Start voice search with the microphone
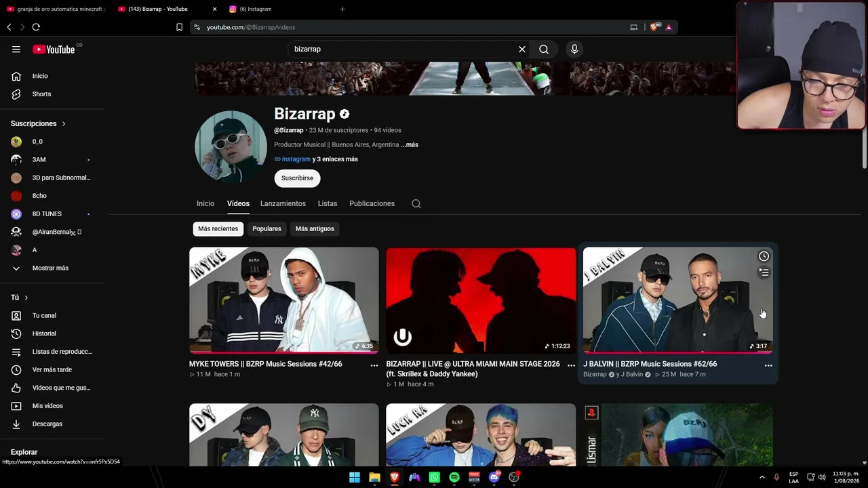 coord(574,49)
